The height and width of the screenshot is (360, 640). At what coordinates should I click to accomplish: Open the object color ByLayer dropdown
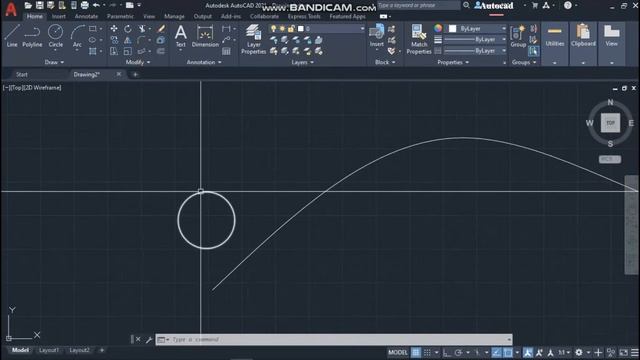tap(477, 29)
